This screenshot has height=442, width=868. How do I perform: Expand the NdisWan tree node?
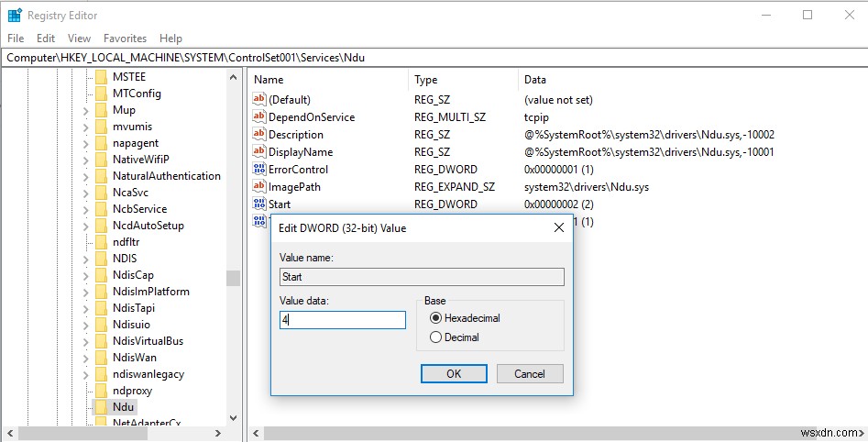click(x=86, y=359)
